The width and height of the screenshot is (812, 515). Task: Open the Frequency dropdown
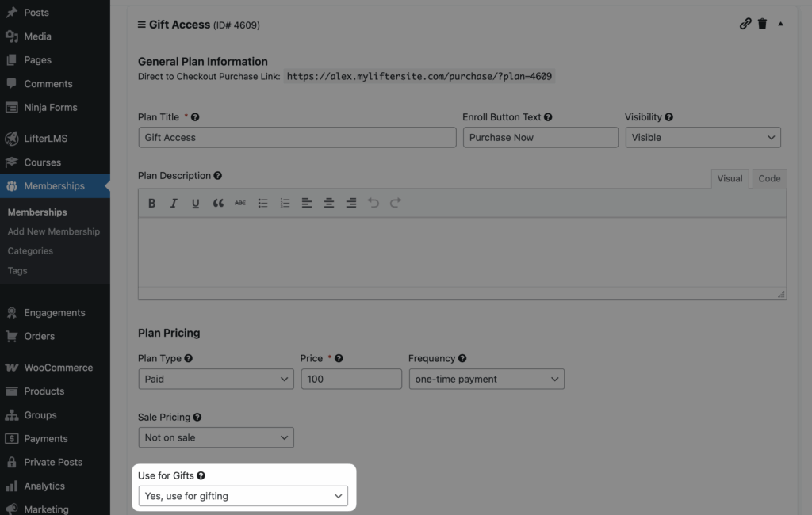coord(486,380)
